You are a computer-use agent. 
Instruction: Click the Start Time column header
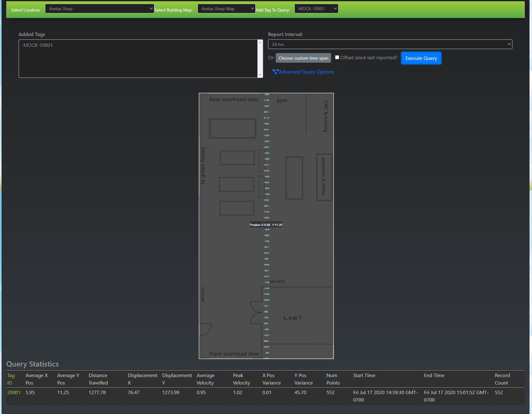click(364, 376)
